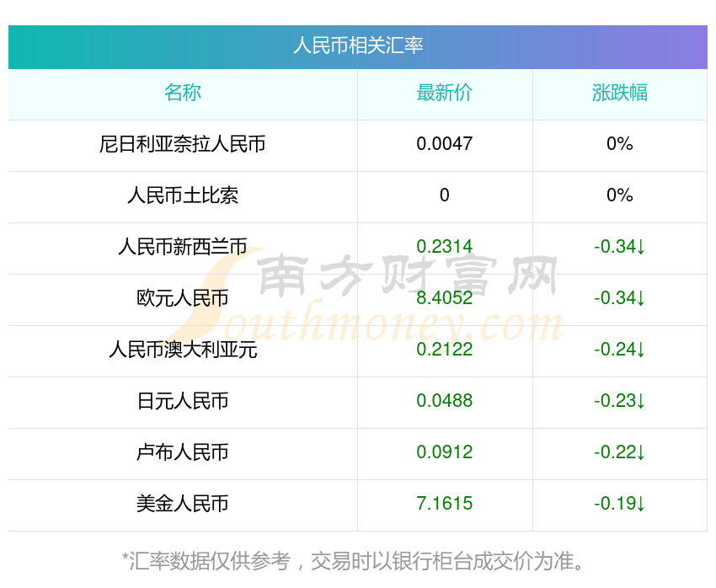
Task: Click price 0.0047 for Nigerian Naira
Action: click(x=444, y=144)
